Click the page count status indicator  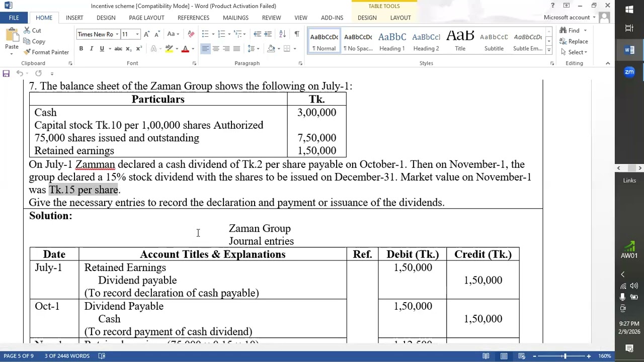tap(19, 356)
